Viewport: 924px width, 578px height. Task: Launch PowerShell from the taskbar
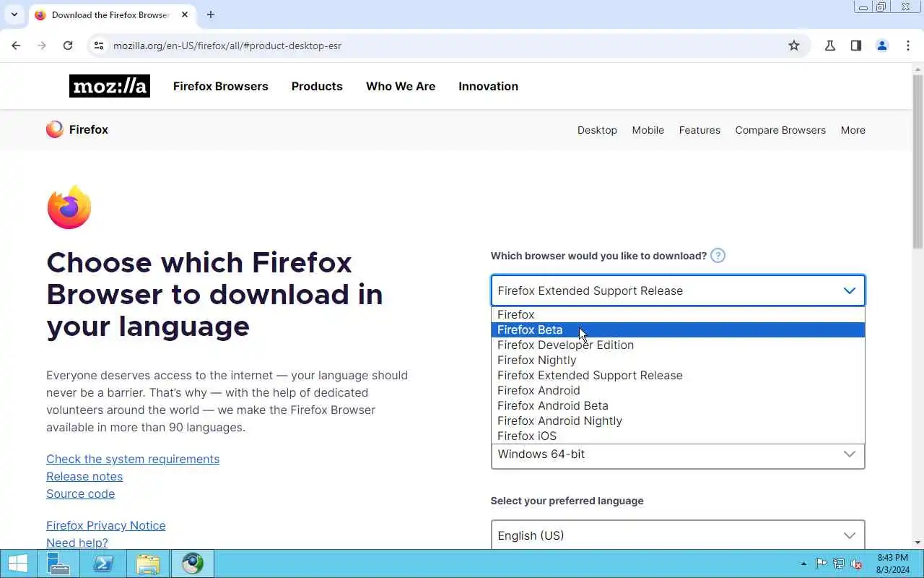(x=103, y=564)
